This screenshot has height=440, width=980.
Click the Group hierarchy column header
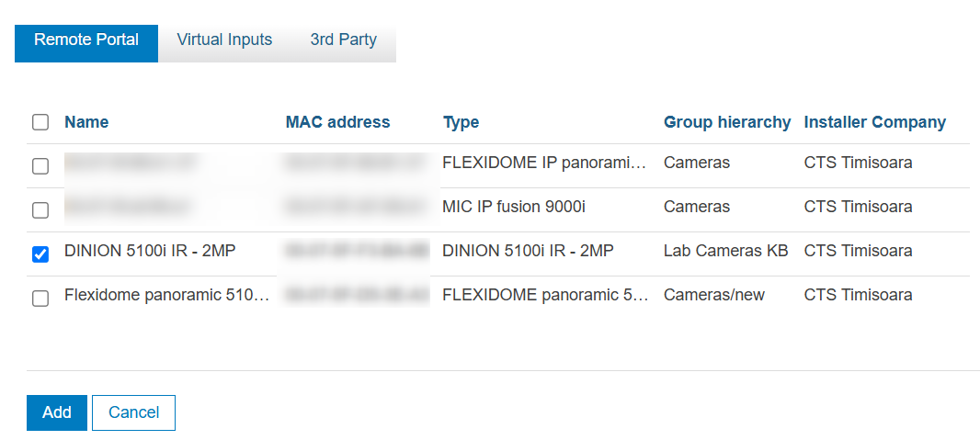click(726, 122)
